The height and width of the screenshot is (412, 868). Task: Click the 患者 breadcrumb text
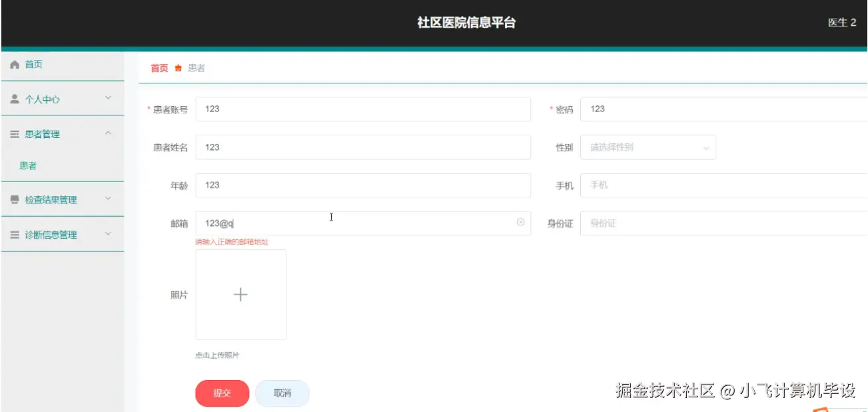pyautogui.click(x=197, y=68)
